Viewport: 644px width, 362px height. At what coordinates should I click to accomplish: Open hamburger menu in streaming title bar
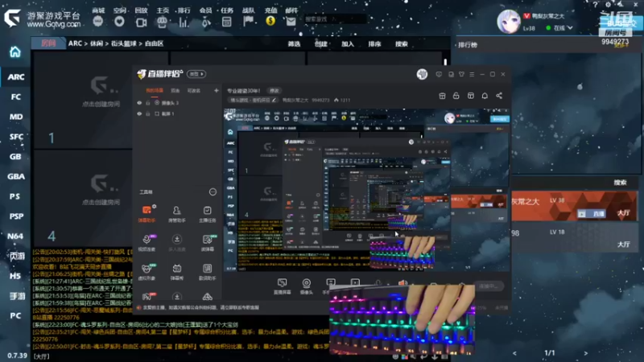point(472,74)
